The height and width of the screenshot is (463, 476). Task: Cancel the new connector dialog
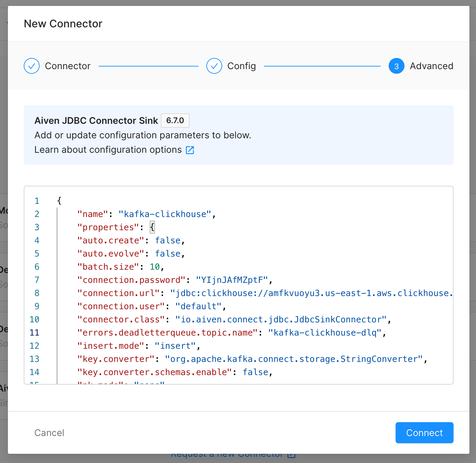click(49, 433)
